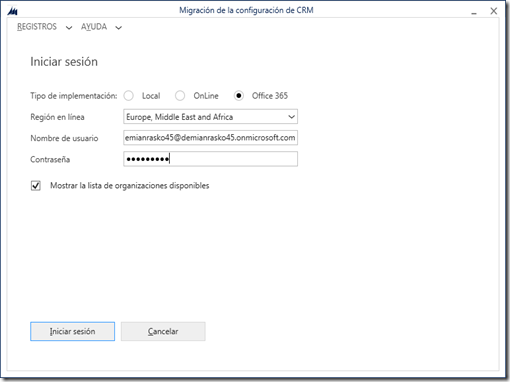
Task: Click the Contraseña password field
Action: (x=210, y=159)
